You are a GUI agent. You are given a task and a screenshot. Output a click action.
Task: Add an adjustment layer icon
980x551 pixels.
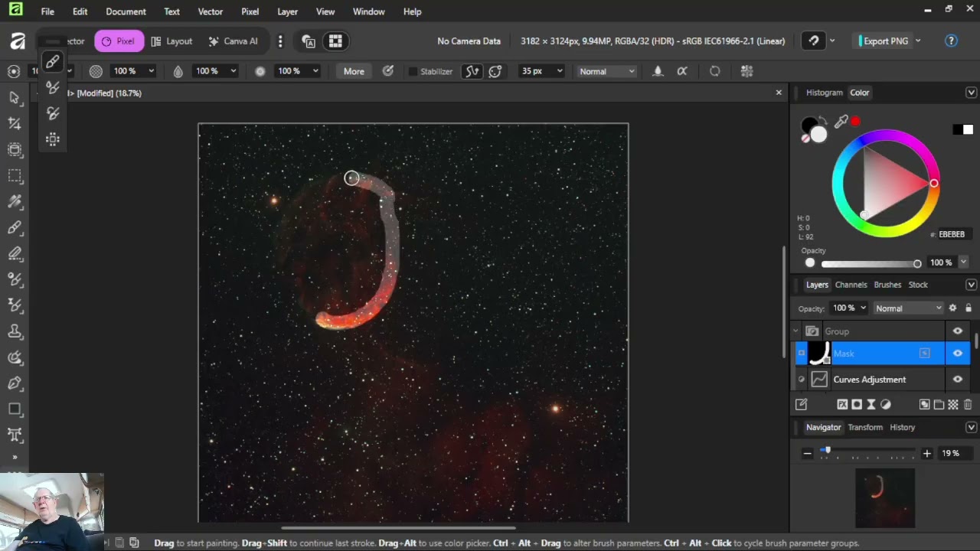pyautogui.click(x=886, y=404)
